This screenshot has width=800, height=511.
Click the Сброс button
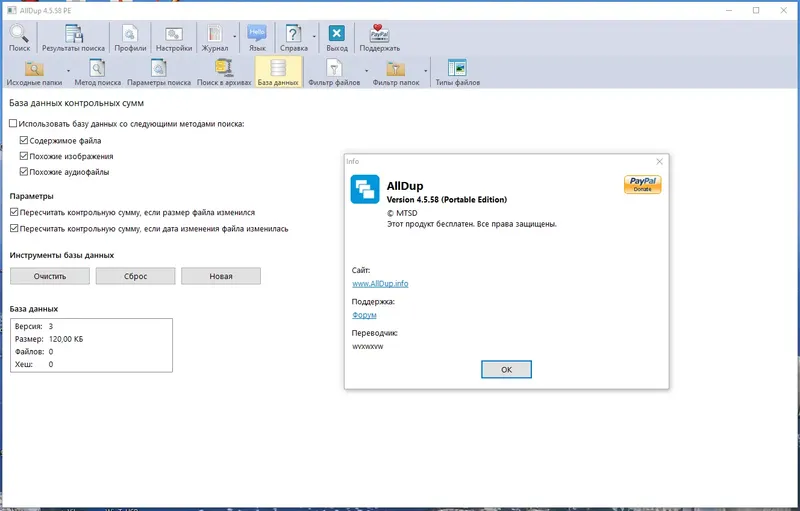click(135, 276)
